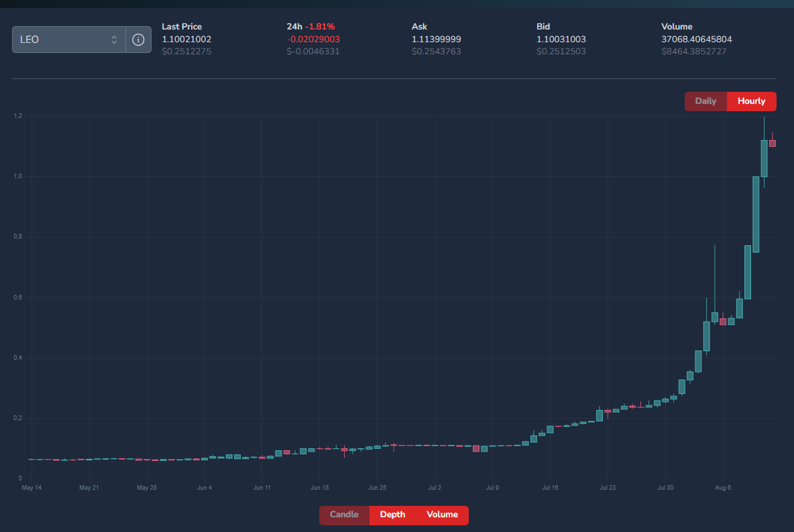Click the red candle near Jul 9
This screenshot has height=532, width=794.
[476, 448]
